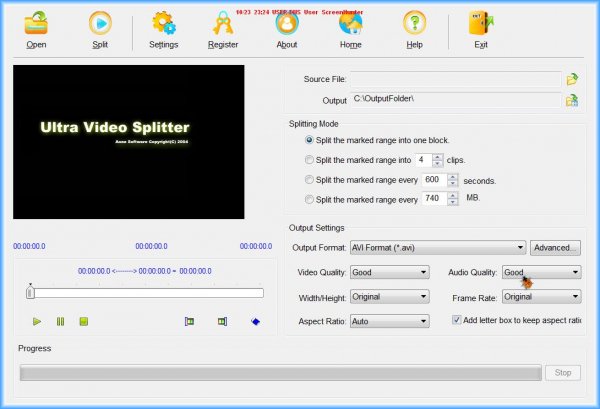Open the About icon
This screenshot has height=409, width=600.
pos(287,23)
